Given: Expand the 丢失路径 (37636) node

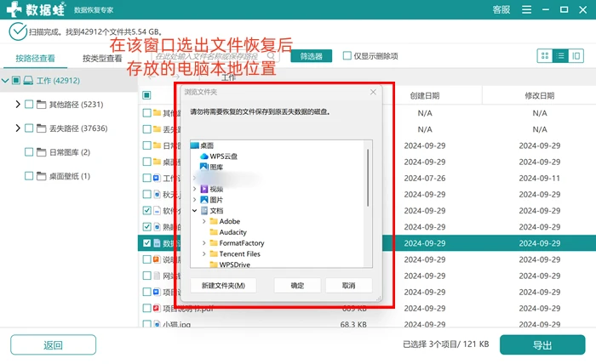Looking at the screenshot, I should (x=18, y=128).
